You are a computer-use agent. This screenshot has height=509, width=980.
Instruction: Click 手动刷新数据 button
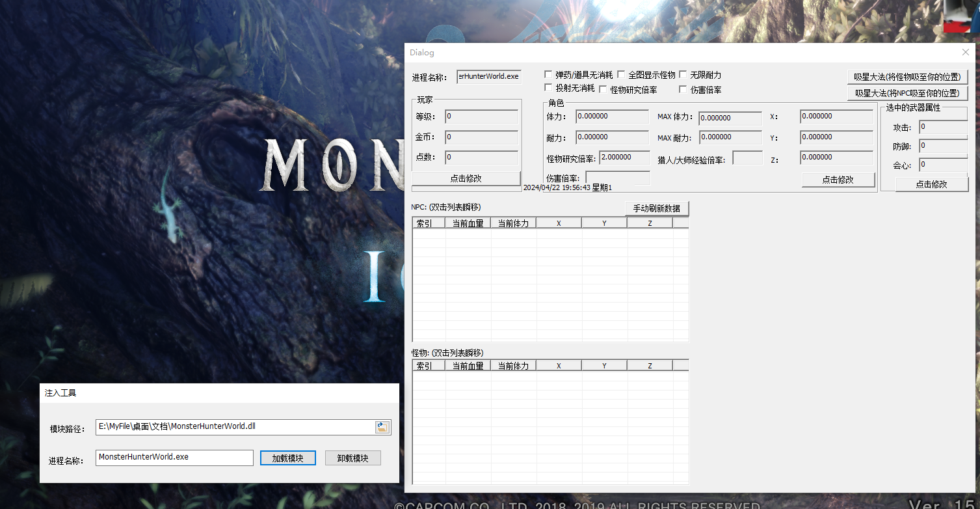(657, 208)
